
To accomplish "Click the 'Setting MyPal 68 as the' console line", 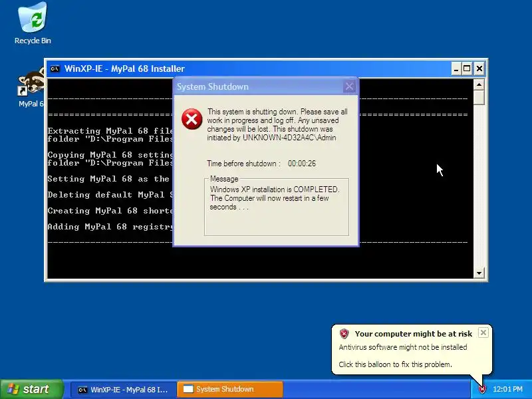I will click(x=108, y=179).
